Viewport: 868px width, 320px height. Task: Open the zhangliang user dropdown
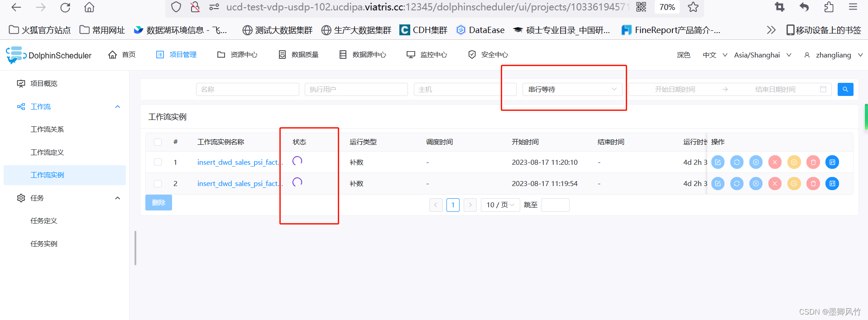click(x=833, y=55)
